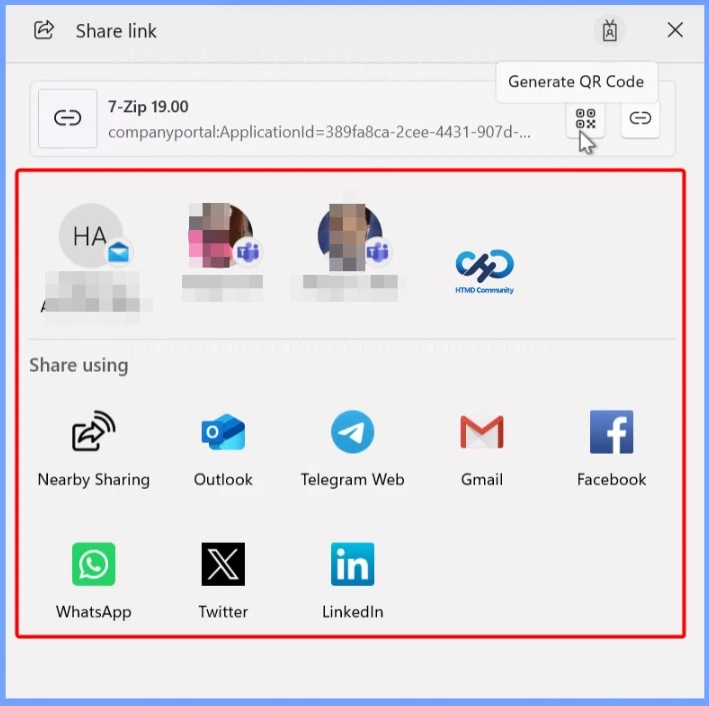709x706 pixels.
Task: Share via Nearby Sharing
Action: click(x=94, y=449)
